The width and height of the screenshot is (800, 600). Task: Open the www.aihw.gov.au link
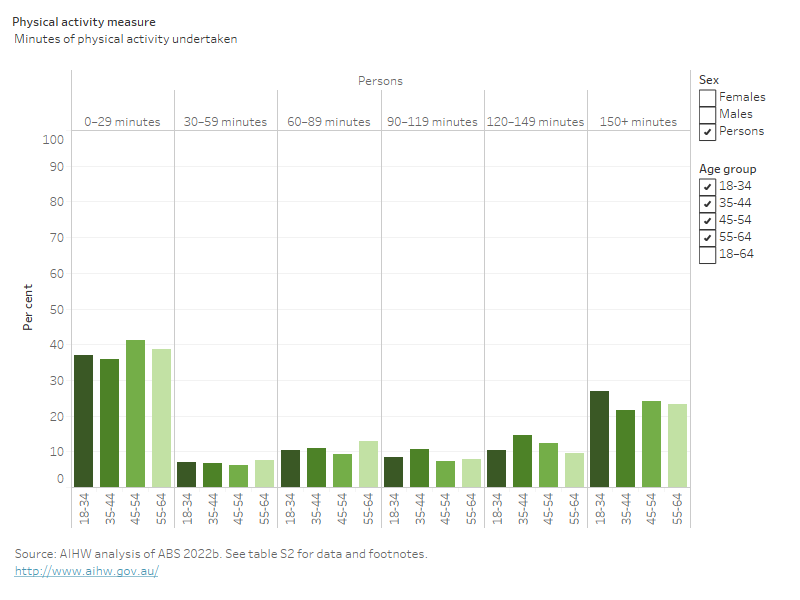(x=86, y=571)
